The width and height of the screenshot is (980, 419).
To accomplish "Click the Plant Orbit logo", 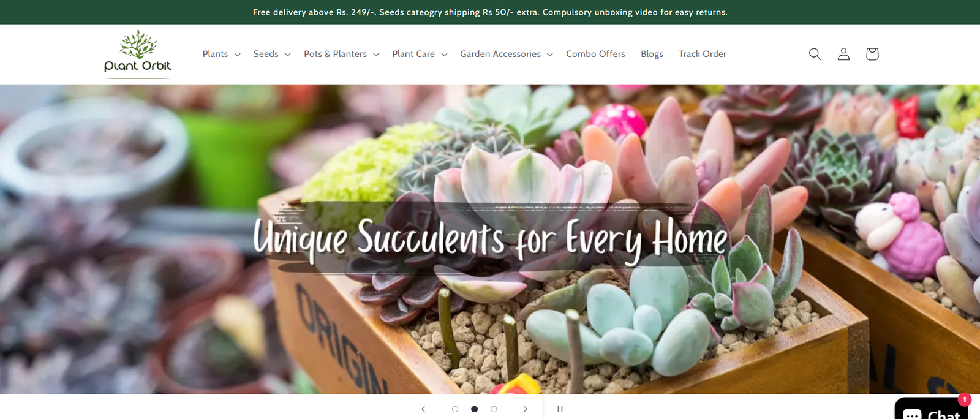I will click(x=138, y=54).
